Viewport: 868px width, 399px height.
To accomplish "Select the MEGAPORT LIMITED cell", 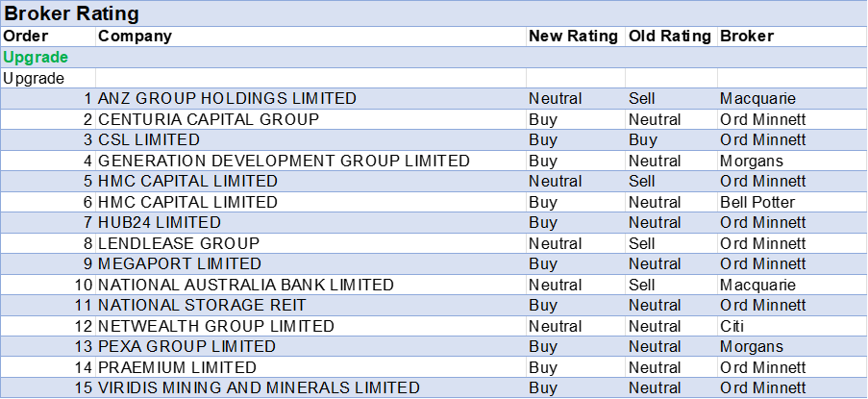I will click(x=179, y=263).
